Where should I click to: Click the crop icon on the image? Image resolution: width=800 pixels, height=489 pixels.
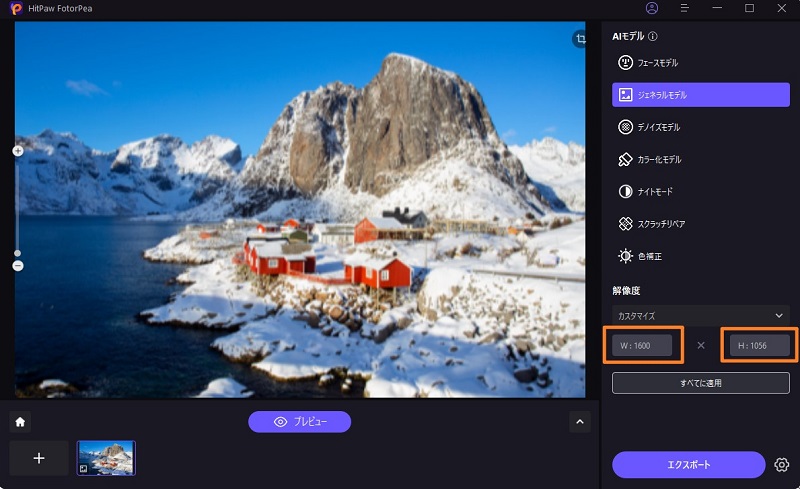coord(580,39)
